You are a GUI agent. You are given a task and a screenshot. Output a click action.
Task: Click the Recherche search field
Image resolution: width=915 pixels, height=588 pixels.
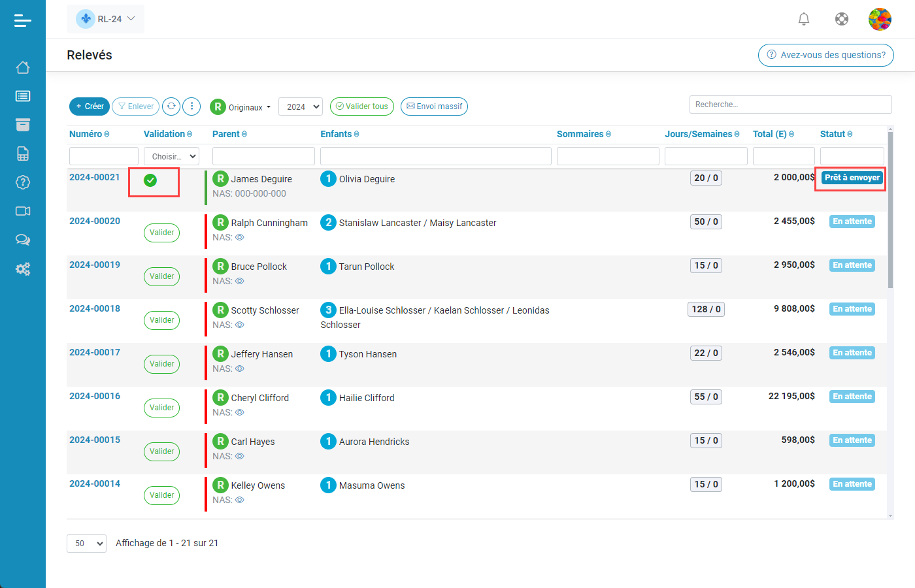[790, 105]
